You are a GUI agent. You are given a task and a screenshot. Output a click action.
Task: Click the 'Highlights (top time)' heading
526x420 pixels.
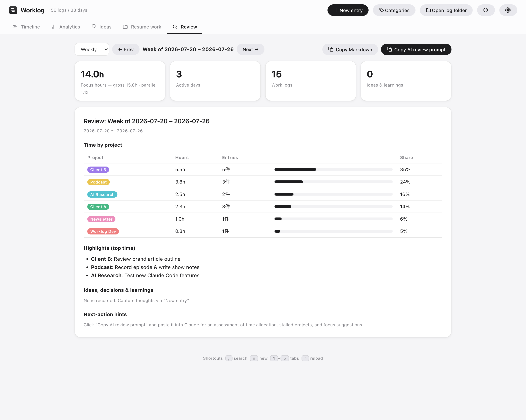(109, 248)
